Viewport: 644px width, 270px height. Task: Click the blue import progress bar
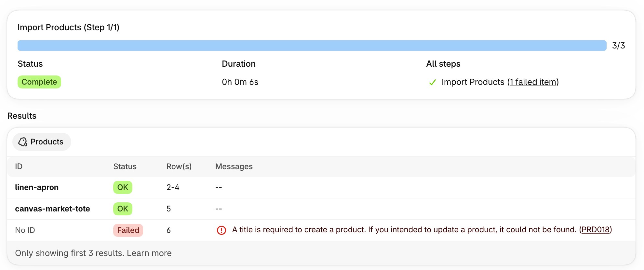tap(312, 46)
